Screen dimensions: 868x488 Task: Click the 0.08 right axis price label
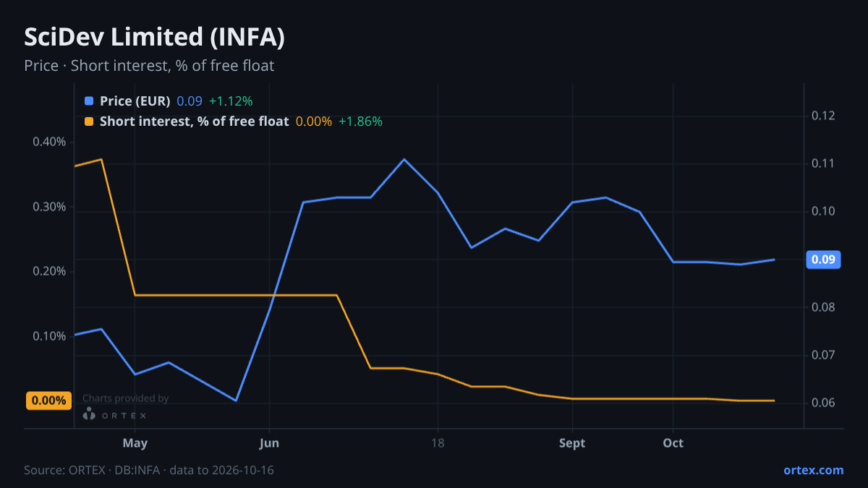[x=824, y=307]
